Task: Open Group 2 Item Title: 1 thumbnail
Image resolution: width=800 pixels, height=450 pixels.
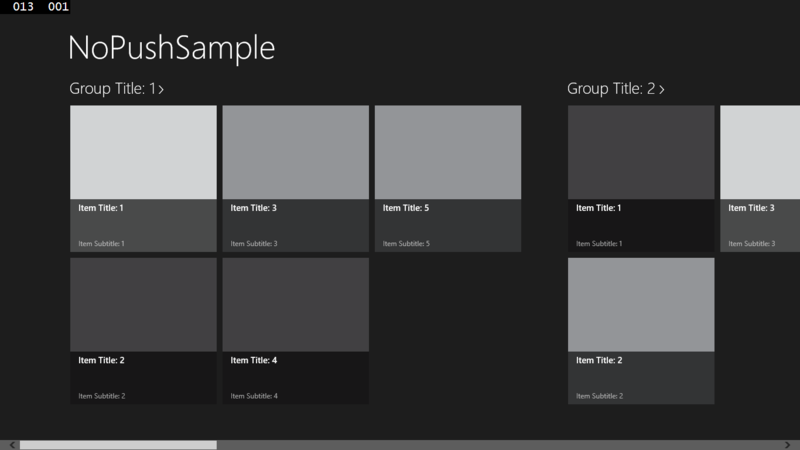Action: coord(641,152)
